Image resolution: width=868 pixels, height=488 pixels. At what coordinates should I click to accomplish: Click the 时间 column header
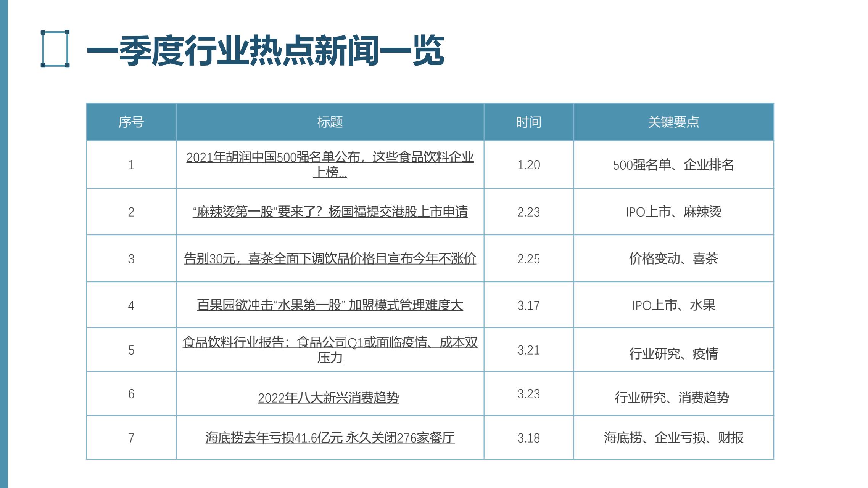coord(528,122)
